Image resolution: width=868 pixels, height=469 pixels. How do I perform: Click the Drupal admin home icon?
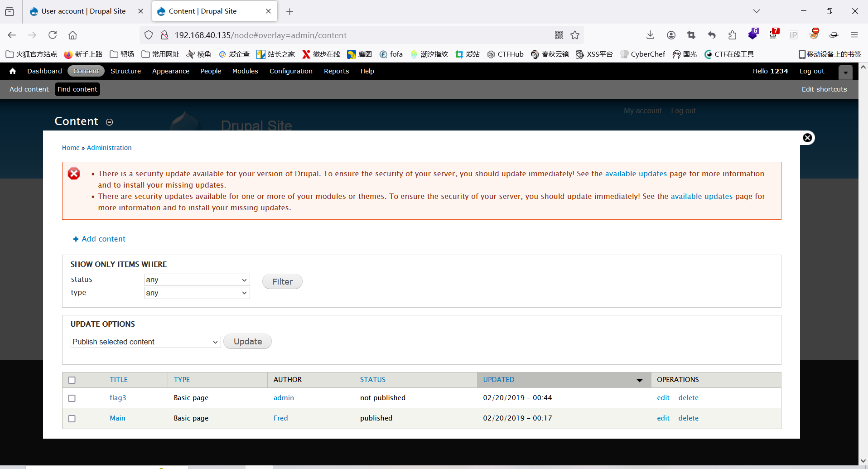click(13, 71)
